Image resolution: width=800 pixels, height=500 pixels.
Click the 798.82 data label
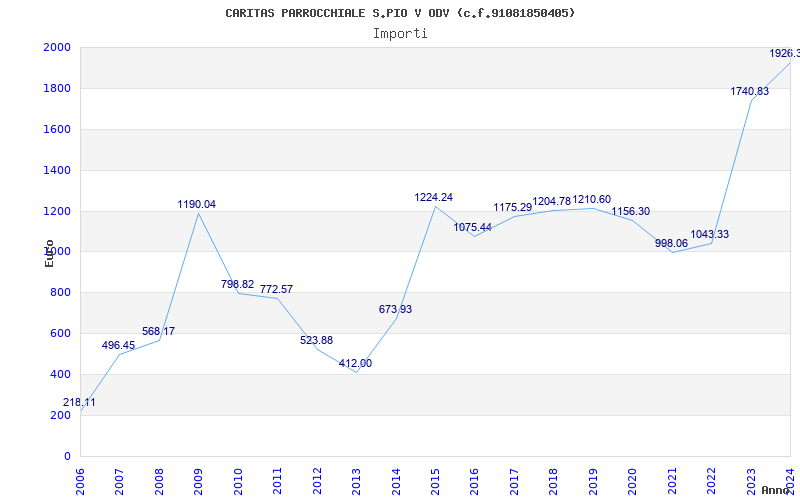pyautogui.click(x=237, y=284)
